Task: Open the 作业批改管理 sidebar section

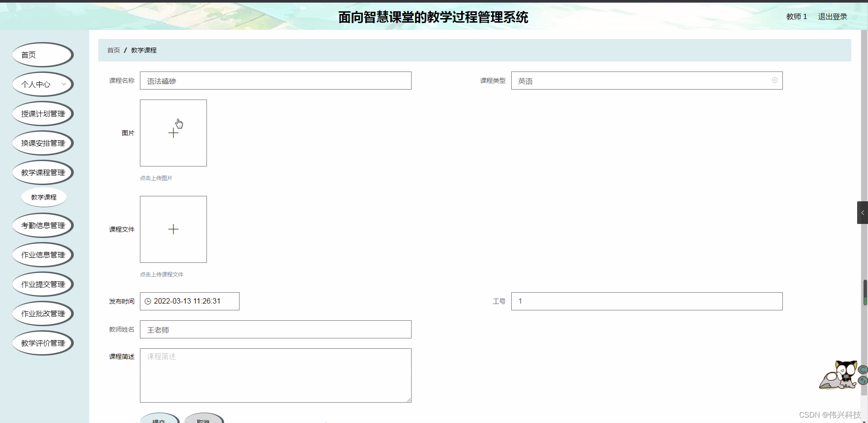Action: (43, 313)
